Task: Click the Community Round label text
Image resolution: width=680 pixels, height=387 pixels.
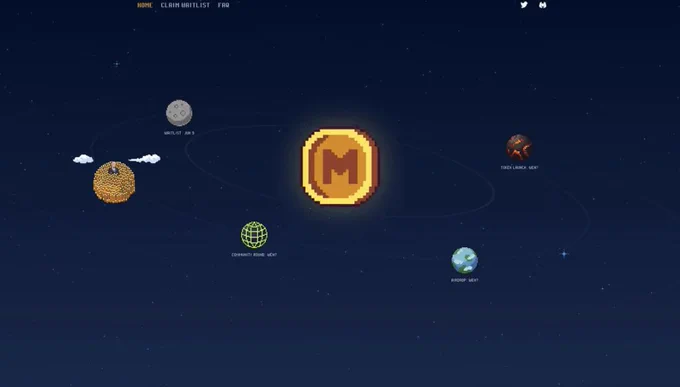Action: (254, 255)
